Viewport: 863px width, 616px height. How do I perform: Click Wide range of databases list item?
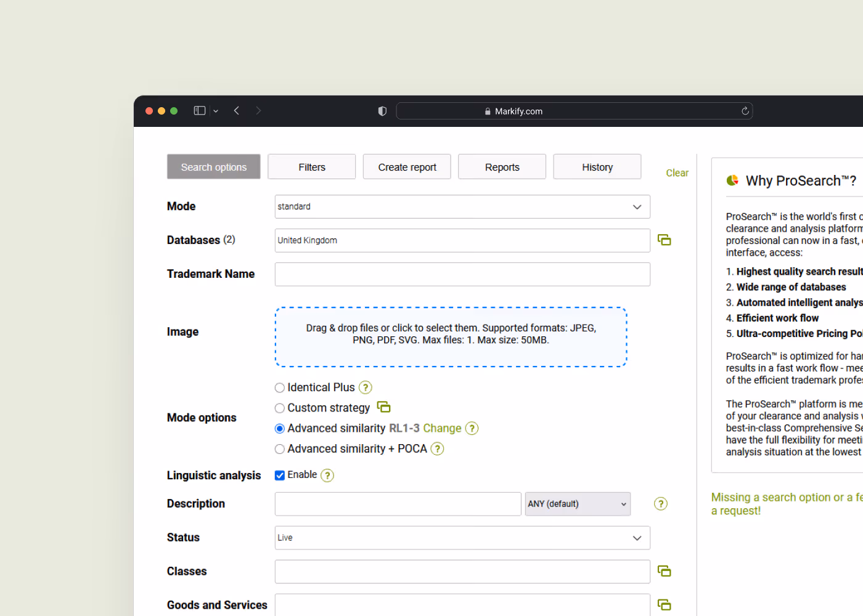pos(791,287)
